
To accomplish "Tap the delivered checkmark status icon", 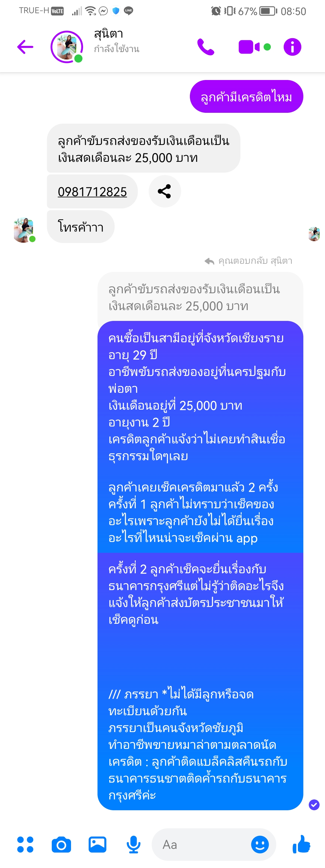I will coord(314,805).
